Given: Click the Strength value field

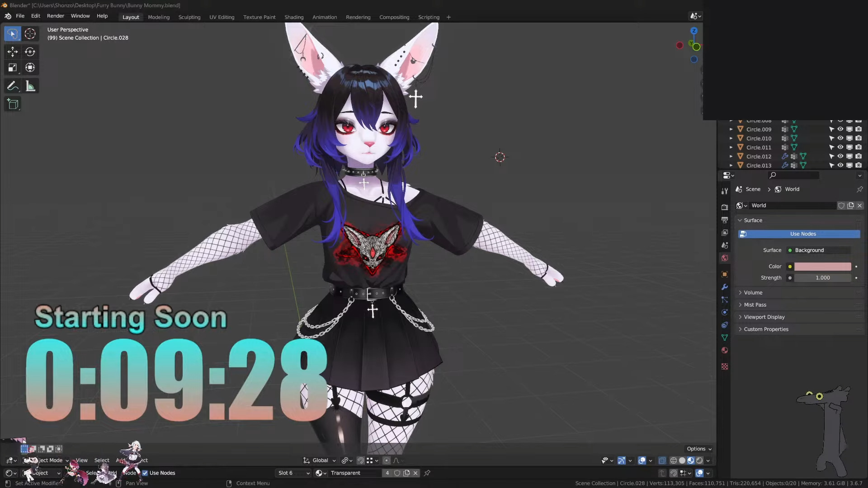Looking at the screenshot, I should [x=822, y=278].
